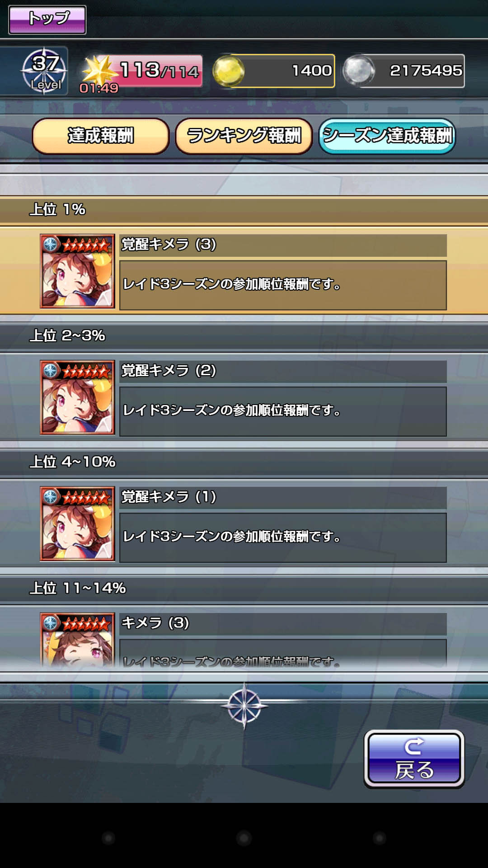This screenshot has width=488, height=868.
Task: Select the 上位 2~3% tier header
Action: click(244, 336)
